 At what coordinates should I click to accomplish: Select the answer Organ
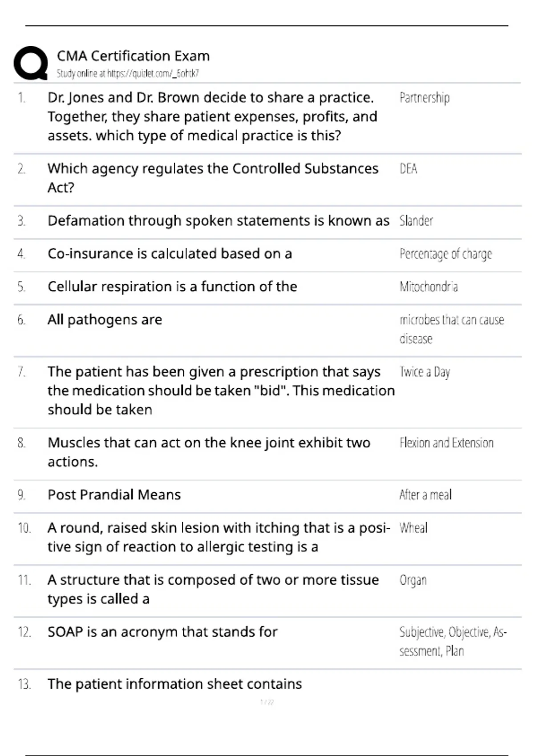click(413, 580)
